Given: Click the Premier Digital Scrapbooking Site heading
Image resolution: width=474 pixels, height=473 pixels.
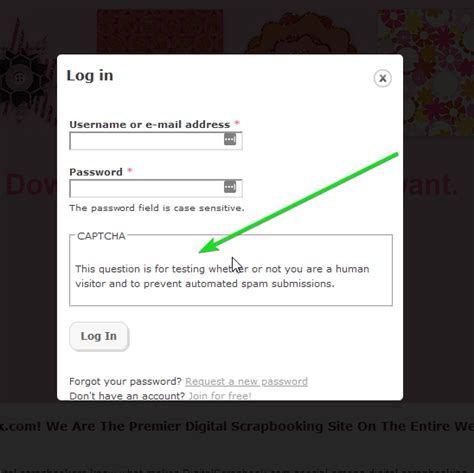Looking at the screenshot, I should click(237, 426).
